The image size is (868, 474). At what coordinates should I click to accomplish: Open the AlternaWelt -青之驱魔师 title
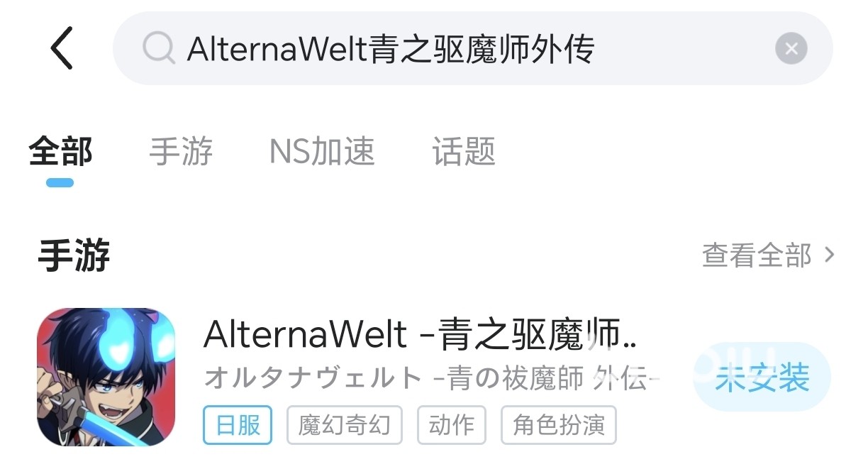coord(420,334)
